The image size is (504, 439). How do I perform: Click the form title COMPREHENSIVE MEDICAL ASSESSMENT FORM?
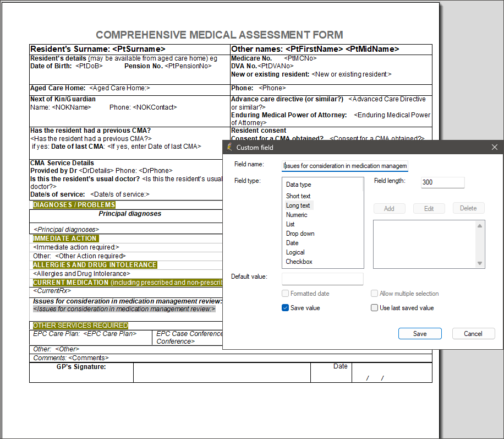(x=220, y=35)
